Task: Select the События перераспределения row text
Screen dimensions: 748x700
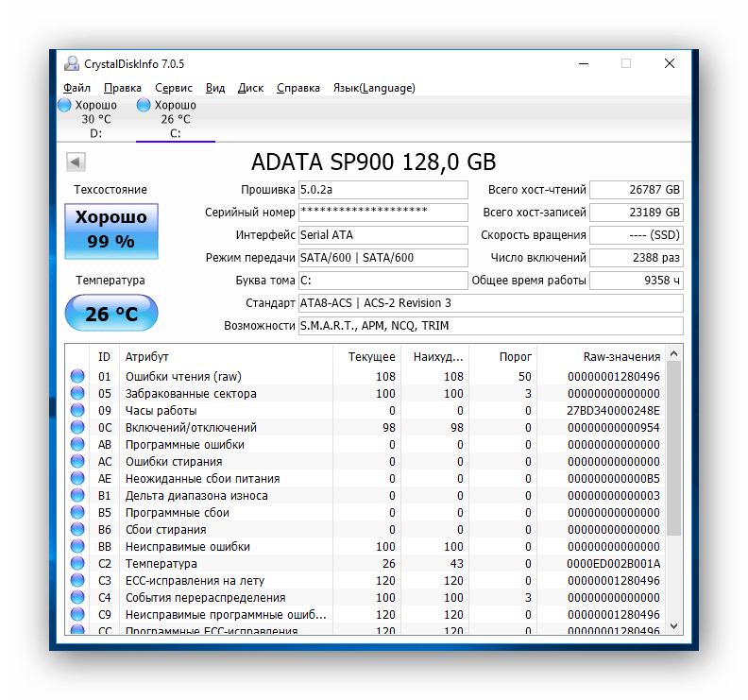Action: click(x=206, y=597)
